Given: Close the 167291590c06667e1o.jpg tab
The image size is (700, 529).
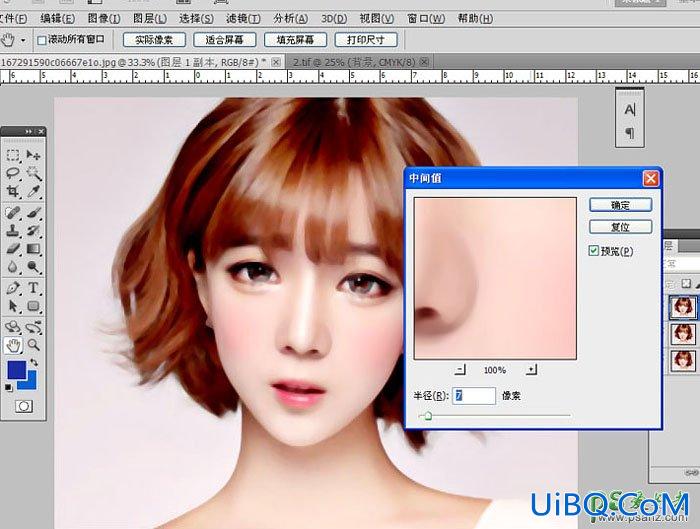Looking at the screenshot, I should coord(276,62).
